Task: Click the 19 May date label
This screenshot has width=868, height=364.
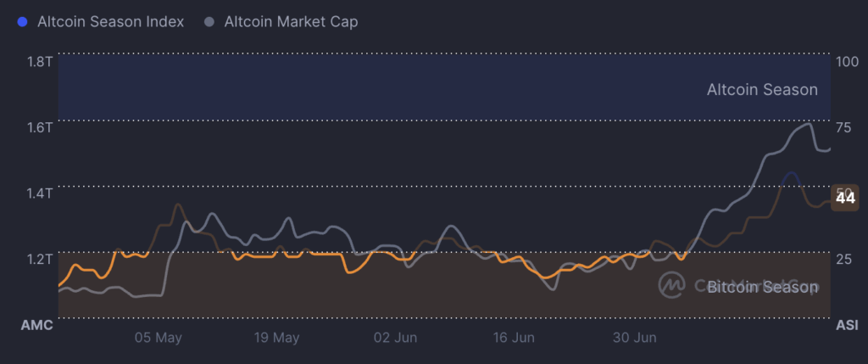Action: pyautogui.click(x=278, y=338)
